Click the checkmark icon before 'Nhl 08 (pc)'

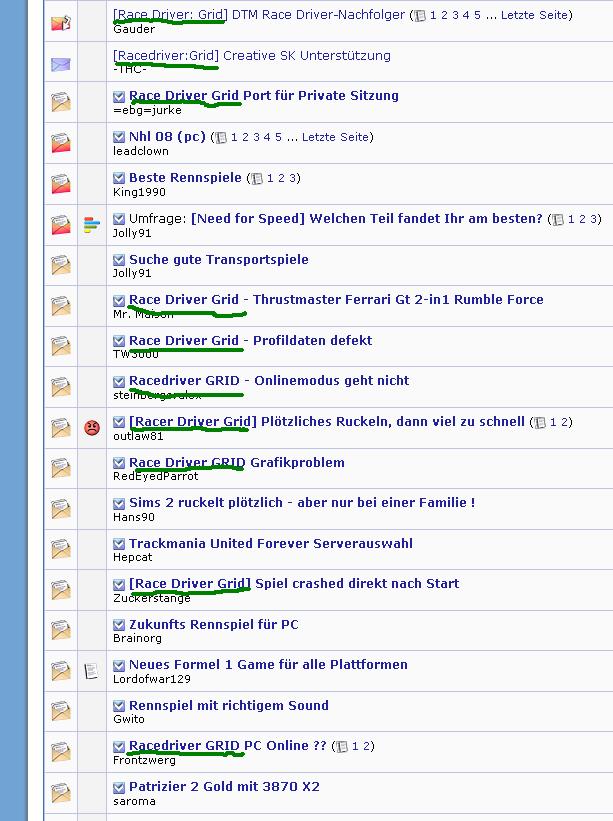(x=119, y=138)
